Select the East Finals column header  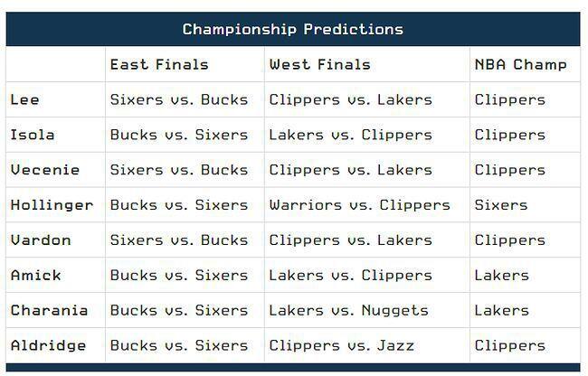point(159,64)
